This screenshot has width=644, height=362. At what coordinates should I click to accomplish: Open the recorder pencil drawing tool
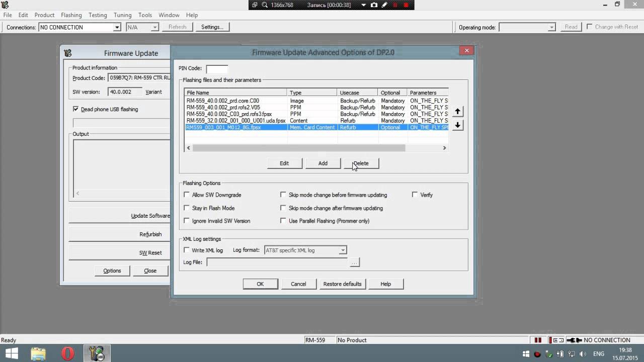pyautogui.click(x=384, y=5)
